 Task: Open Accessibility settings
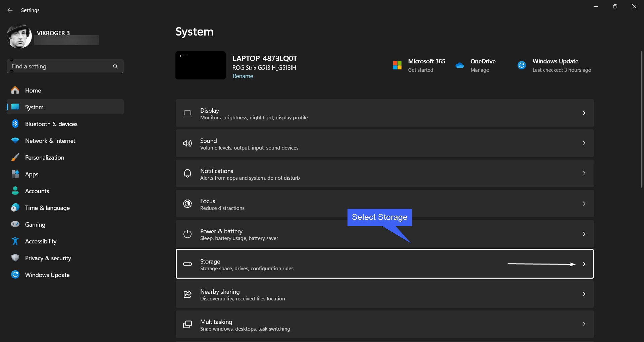[x=65, y=241]
